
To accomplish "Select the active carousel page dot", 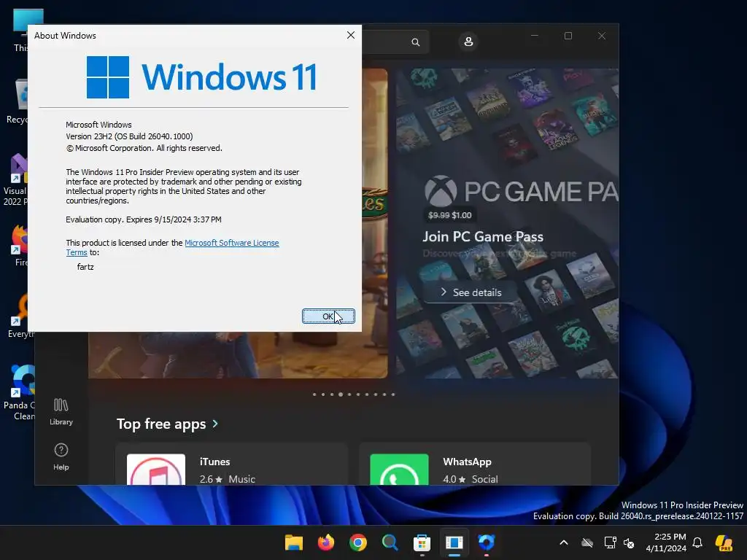I will [x=341, y=394].
